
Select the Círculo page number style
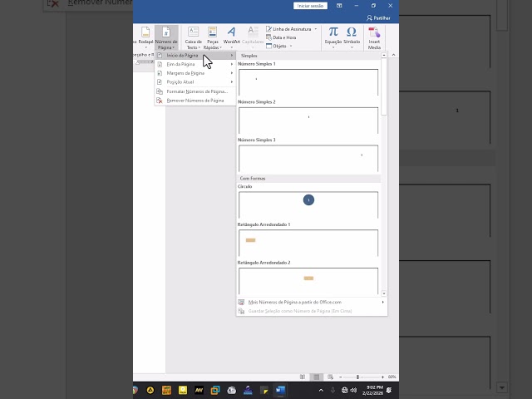[308, 205]
